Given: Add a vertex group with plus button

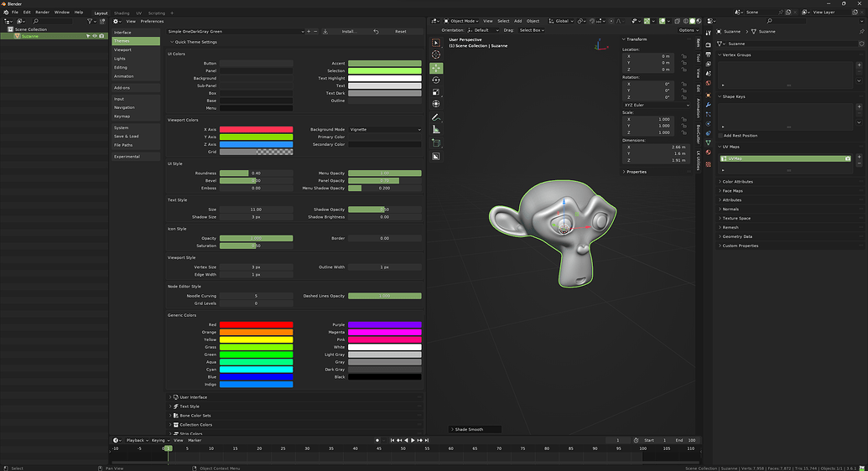Looking at the screenshot, I should (x=859, y=65).
